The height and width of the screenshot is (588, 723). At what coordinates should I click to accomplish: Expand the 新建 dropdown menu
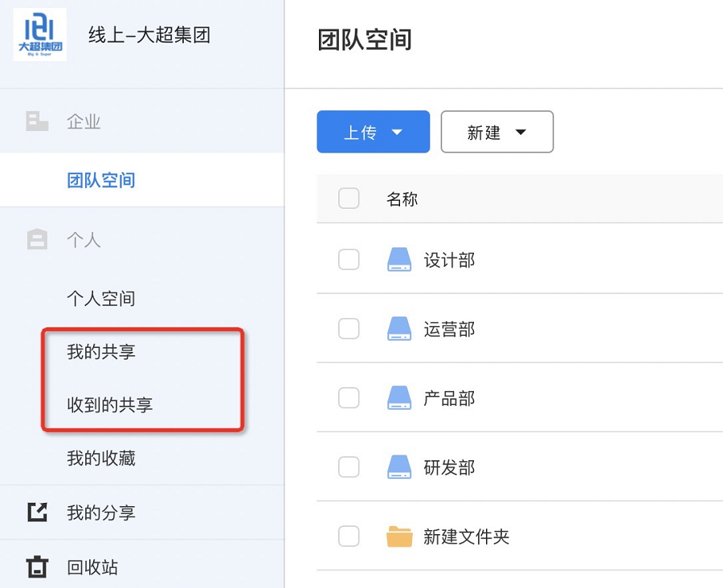tap(496, 132)
